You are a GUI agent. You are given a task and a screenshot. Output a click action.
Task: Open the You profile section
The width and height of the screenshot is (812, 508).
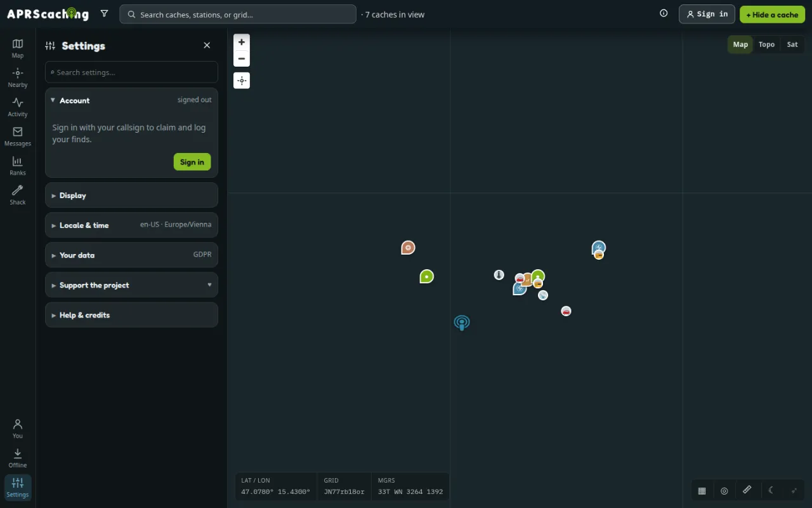coord(18,429)
